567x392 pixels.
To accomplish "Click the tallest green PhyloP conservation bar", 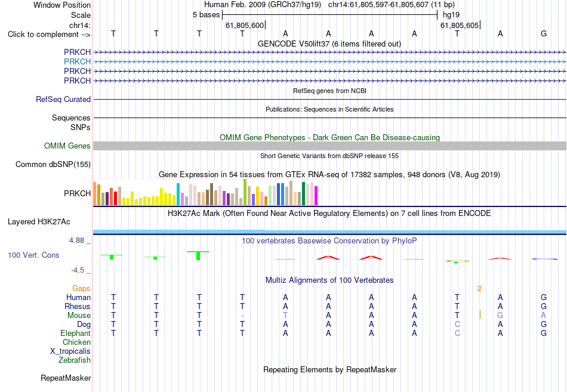I will click(198, 255).
